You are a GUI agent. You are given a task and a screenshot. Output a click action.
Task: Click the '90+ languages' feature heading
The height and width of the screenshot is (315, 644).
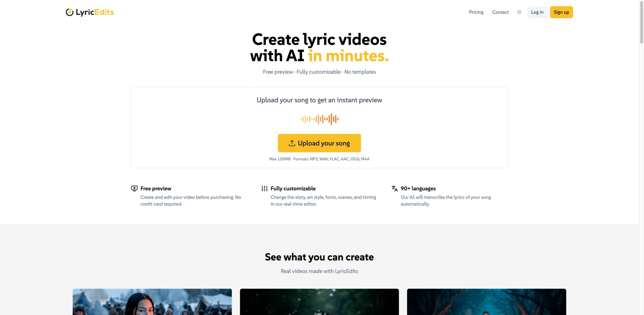418,188
